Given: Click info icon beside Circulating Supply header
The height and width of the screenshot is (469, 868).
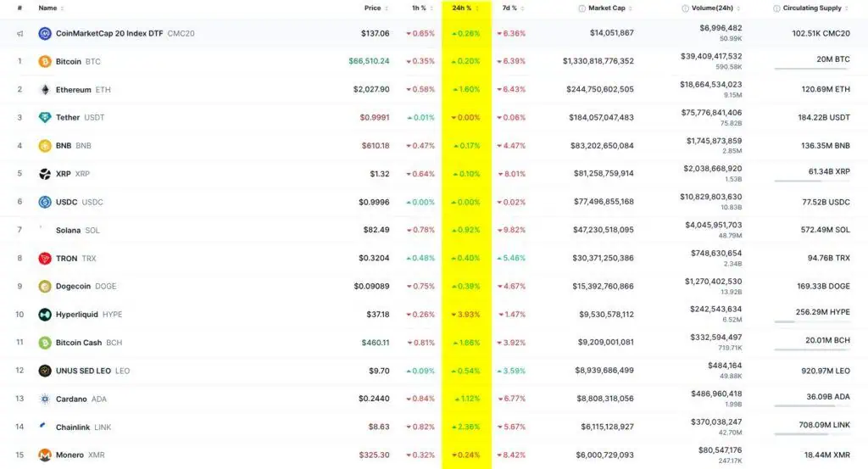Looking at the screenshot, I should pyautogui.click(x=776, y=8).
